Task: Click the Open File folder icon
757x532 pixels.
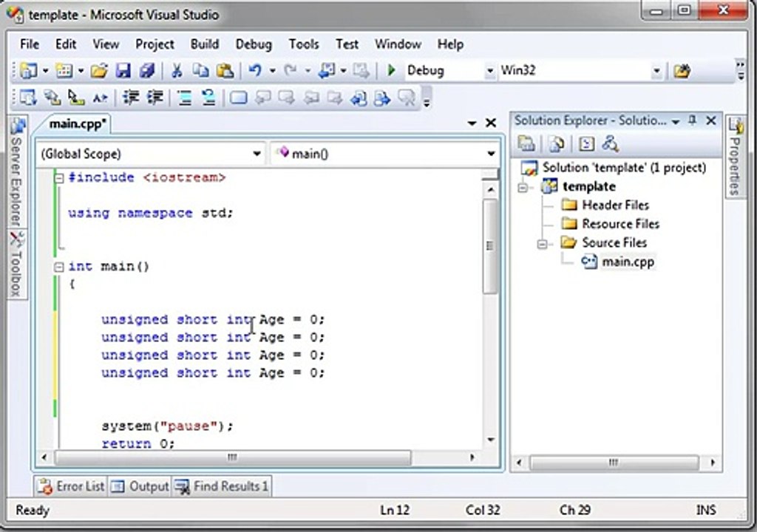Action: (x=99, y=71)
